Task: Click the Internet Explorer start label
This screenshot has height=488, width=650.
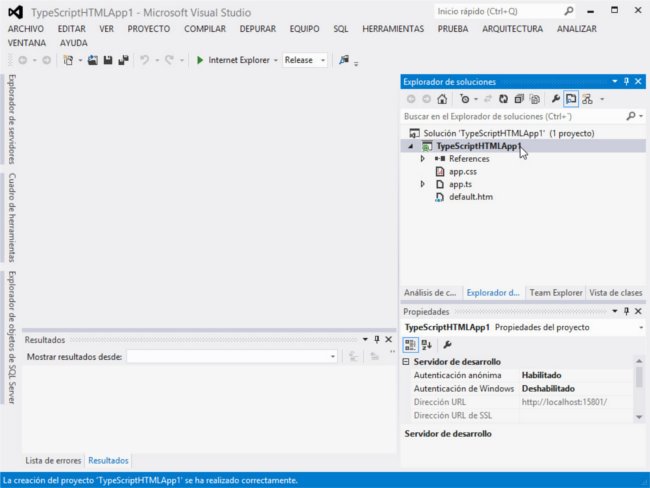Action: [239, 60]
